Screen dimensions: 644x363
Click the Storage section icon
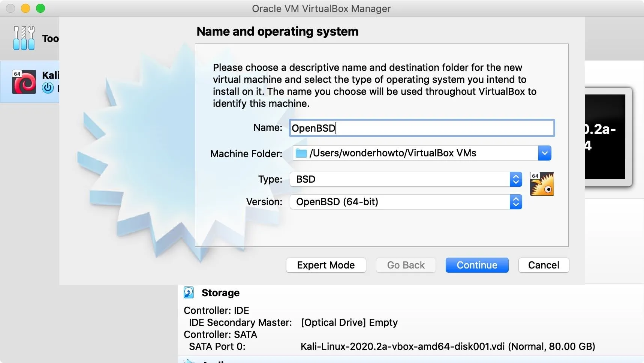[x=189, y=292]
